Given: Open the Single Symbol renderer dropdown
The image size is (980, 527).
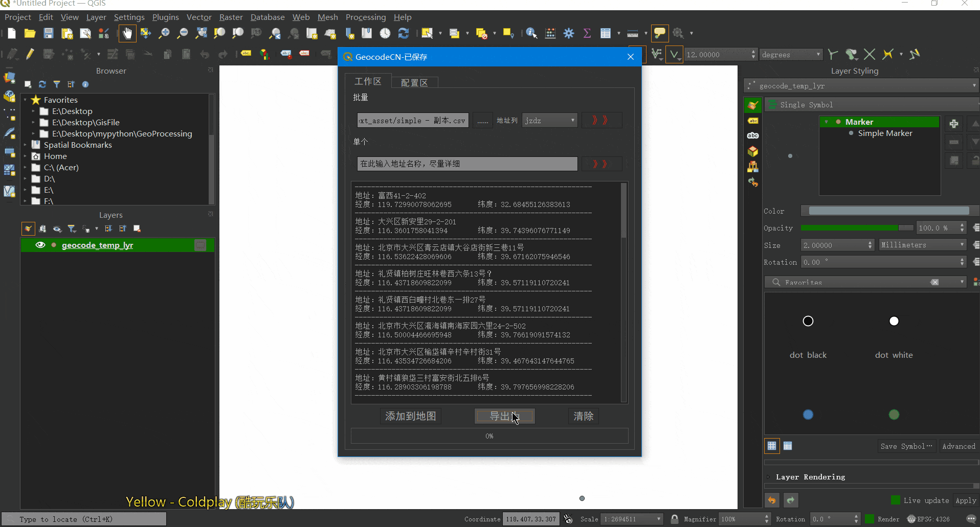Looking at the screenshot, I should click(872, 105).
